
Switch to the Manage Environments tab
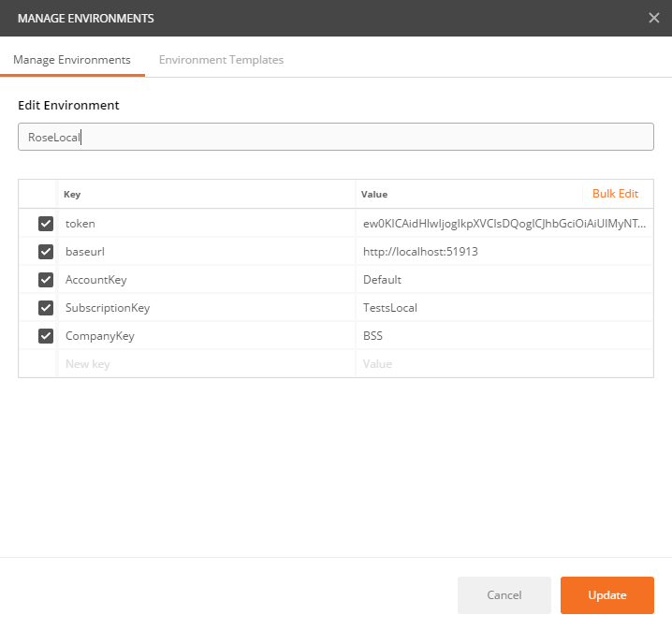click(x=72, y=60)
